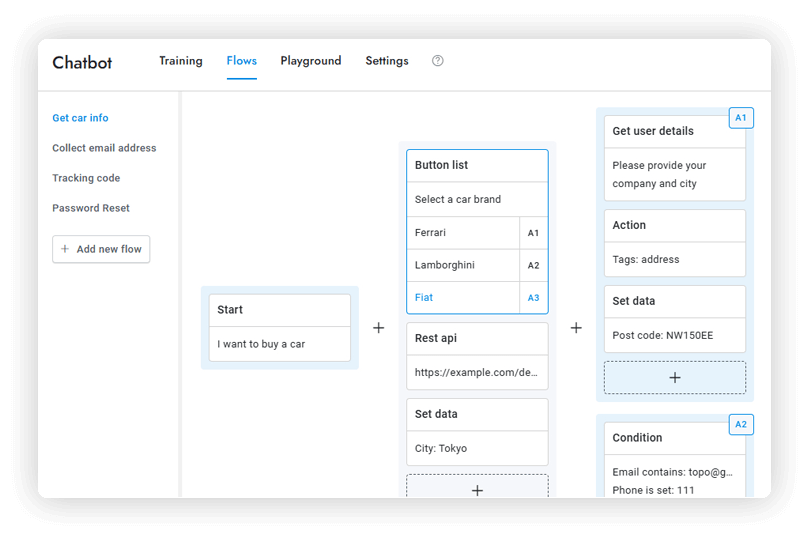Image resolution: width=809 pixels, height=535 pixels.
Task: Select the A3 tag next to Fiat
Action: tap(533, 298)
